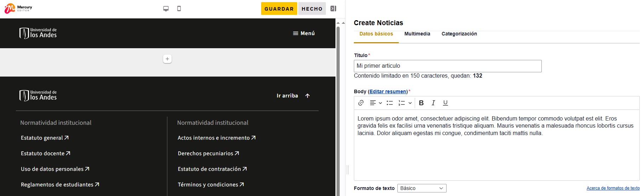Click the Editar resumen link

pyautogui.click(x=388, y=91)
